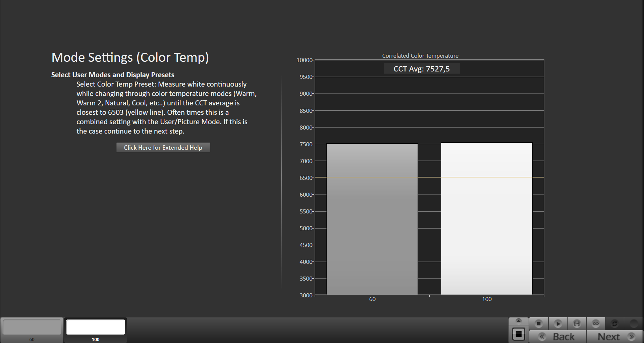Click the 100 label under the chart

(487, 299)
